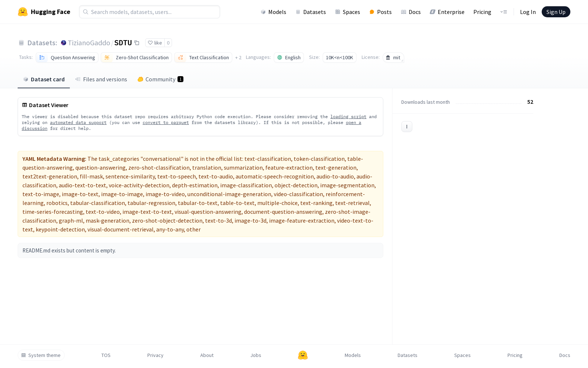Select the Zero-Shot Classification task tag
This screenshot has width=588, height=368.
[136, 57]
